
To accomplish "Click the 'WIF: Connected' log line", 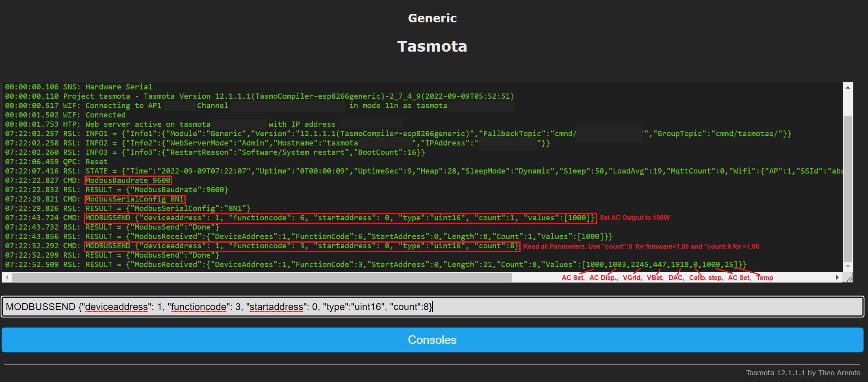I will (x=65, y=115).
